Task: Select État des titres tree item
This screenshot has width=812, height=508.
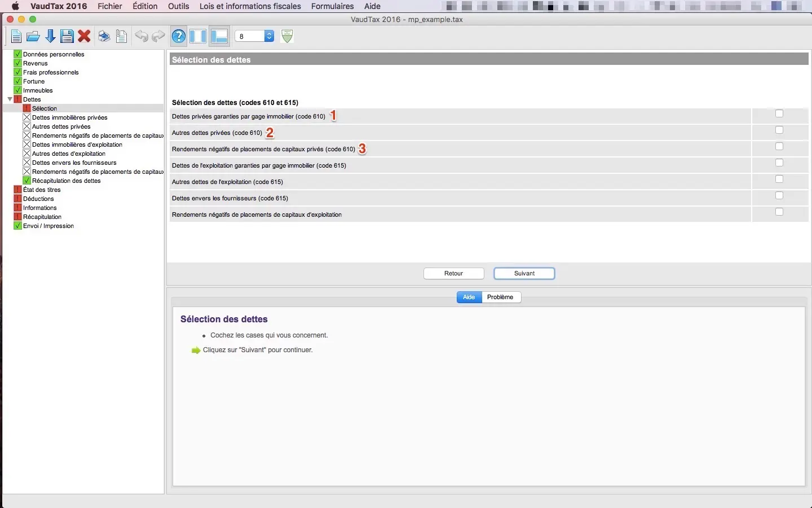Action: tap(42, 190)
